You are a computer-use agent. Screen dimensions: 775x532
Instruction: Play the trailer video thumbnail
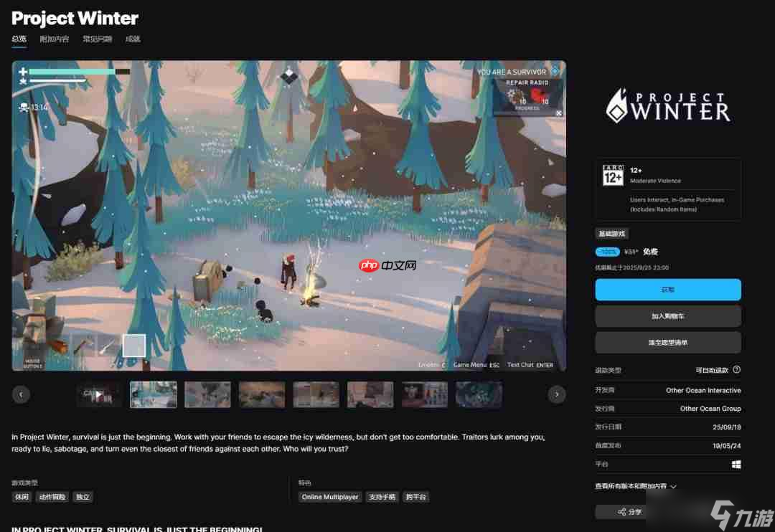click(99, 394)
